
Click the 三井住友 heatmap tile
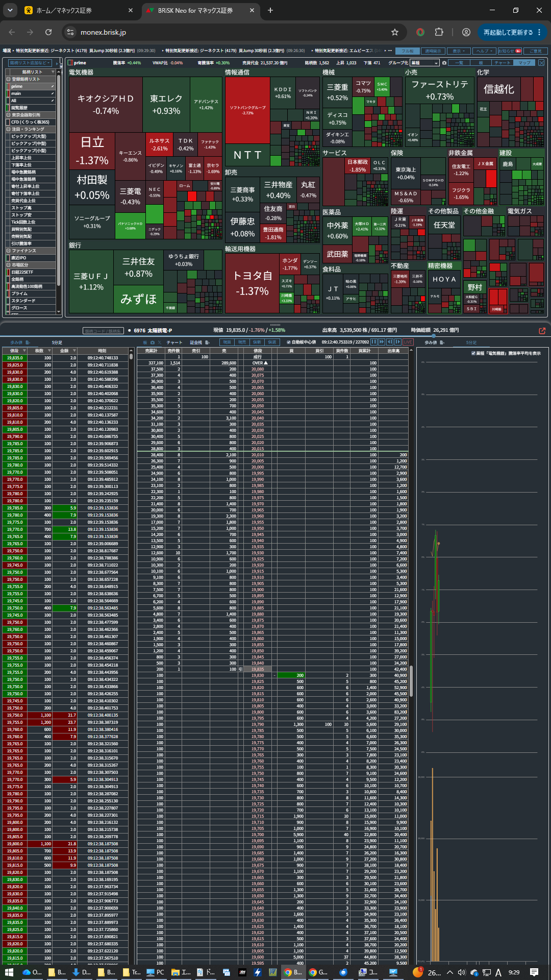pyautogui.click(x=138, y=267)
